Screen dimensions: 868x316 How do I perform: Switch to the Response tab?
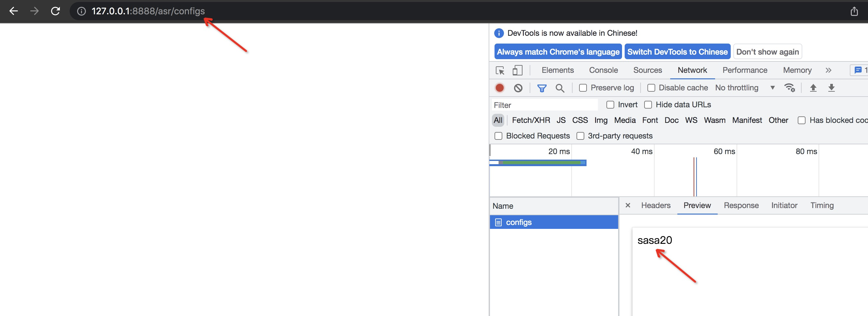coord(741,205)
